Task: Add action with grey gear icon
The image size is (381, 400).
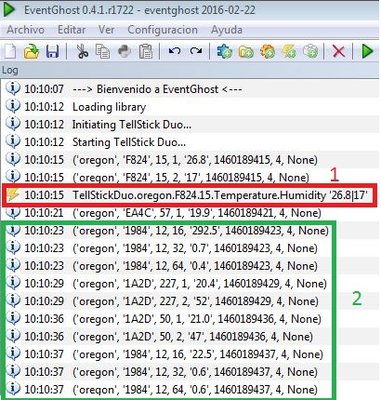Action: pyautogui.click(x=311, y=52)
